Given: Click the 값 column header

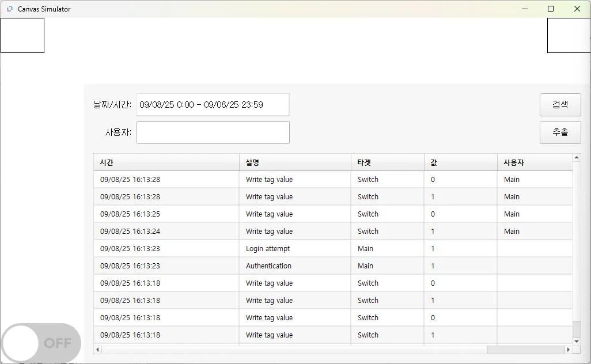Looking at the screenshot, I should (x=460, y=162).
